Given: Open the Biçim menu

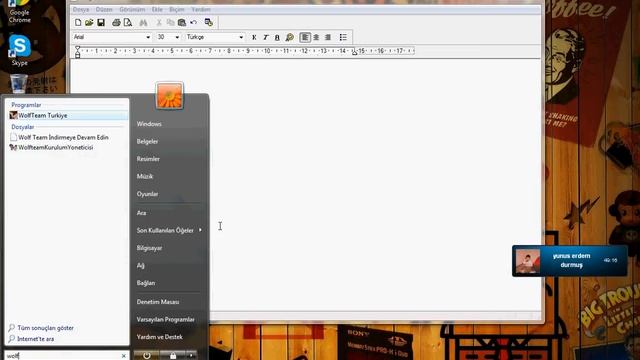Looking at the screenshot, I should coord(177,9).
